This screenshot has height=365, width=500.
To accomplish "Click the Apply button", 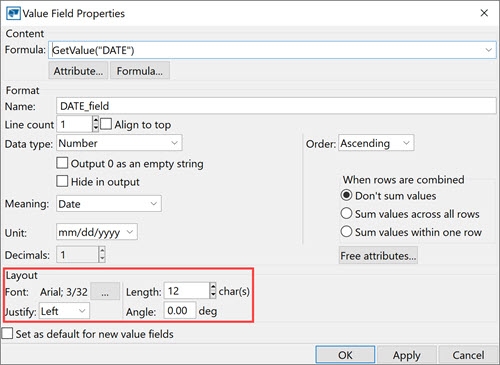I will click(407, 355).
